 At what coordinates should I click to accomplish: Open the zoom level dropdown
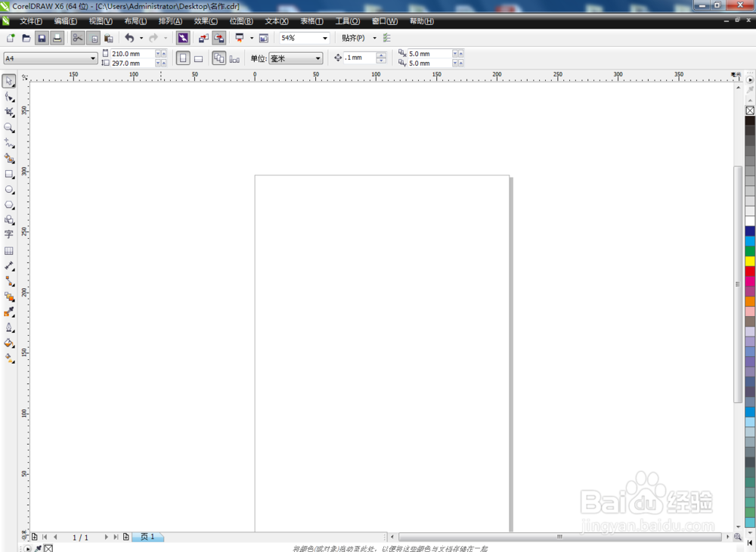(x=325, y=38)
